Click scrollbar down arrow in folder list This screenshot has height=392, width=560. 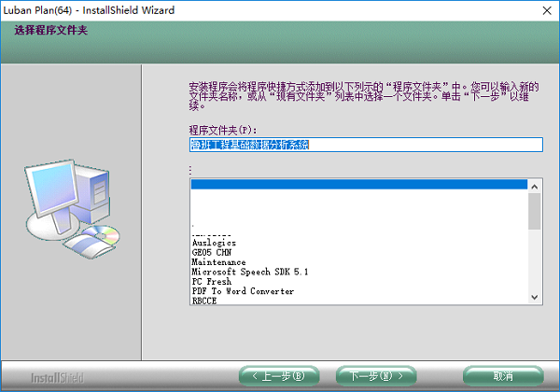(x=535, y=297)
